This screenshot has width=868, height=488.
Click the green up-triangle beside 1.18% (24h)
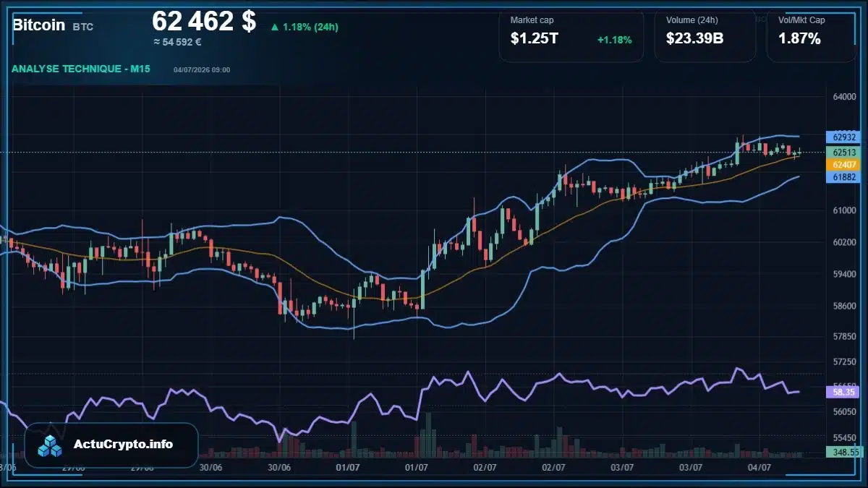click(x=275, y=27)
